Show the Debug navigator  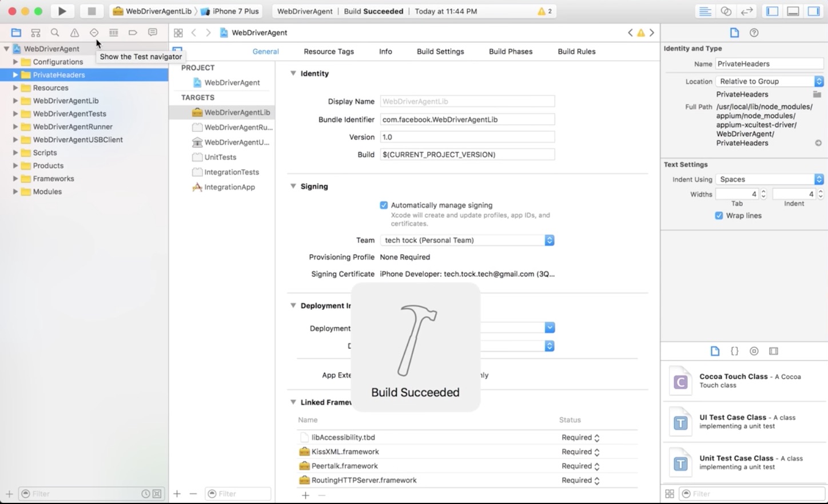[x=113, y=33]
